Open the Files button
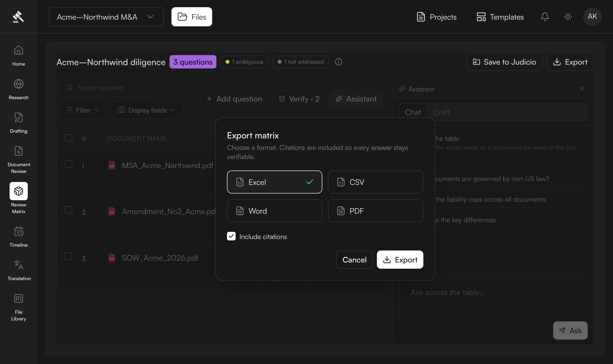Image resolution: width=613 pixels, height=364 pixels. (x=192, y=17)
